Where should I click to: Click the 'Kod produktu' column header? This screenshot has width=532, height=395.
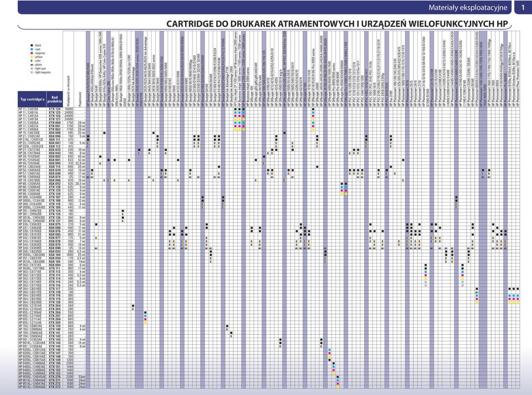tap(55, 99)
